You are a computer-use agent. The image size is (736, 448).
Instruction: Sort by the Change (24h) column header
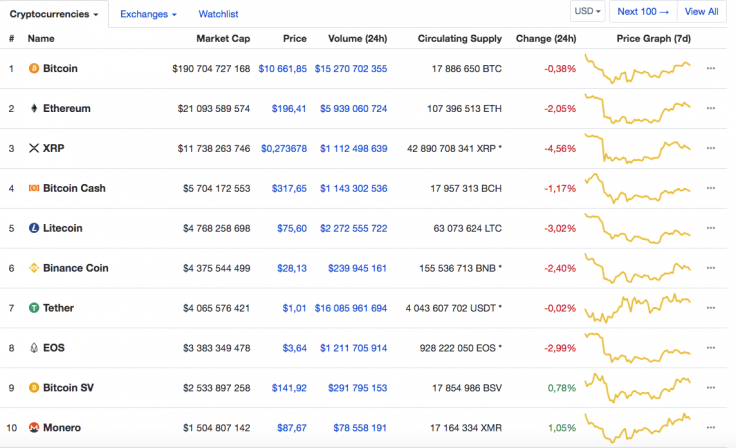546,39
